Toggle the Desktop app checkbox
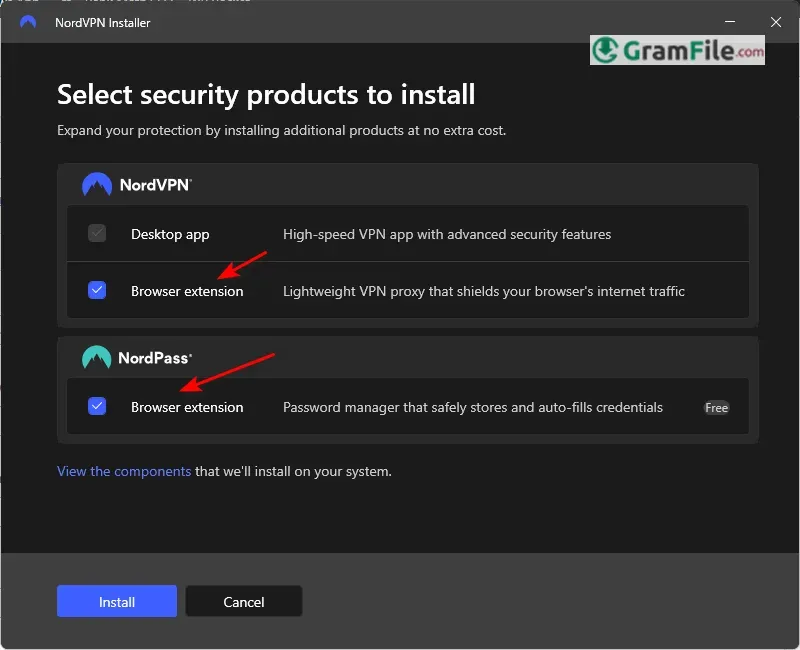Viewport: 800px width, 650px height. pos(97,233)
